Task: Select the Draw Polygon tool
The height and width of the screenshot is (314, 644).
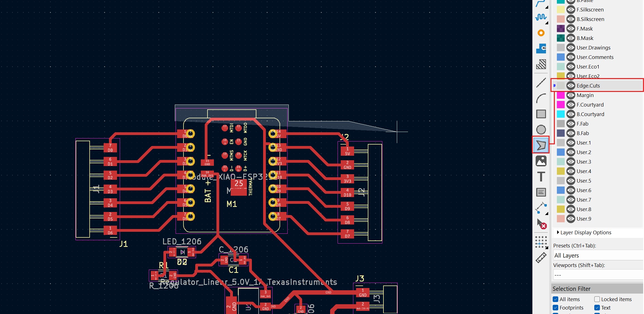Action: [541, 145]
